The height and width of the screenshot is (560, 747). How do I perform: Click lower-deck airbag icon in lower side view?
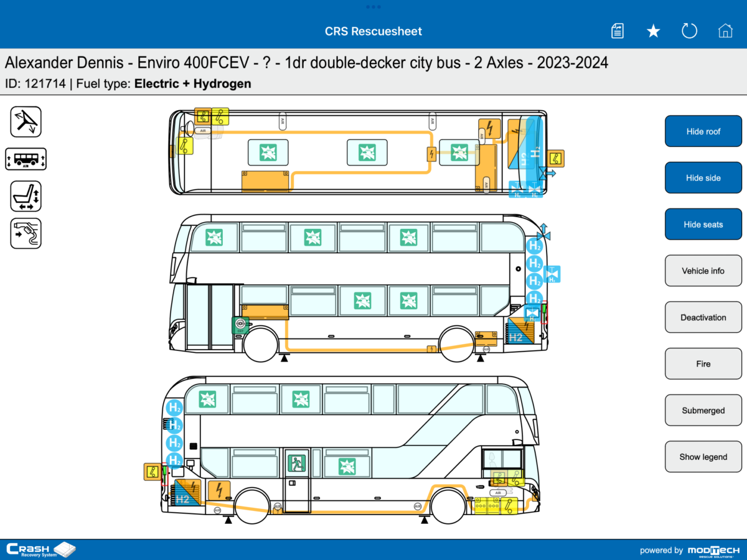(x=347, y=466)
